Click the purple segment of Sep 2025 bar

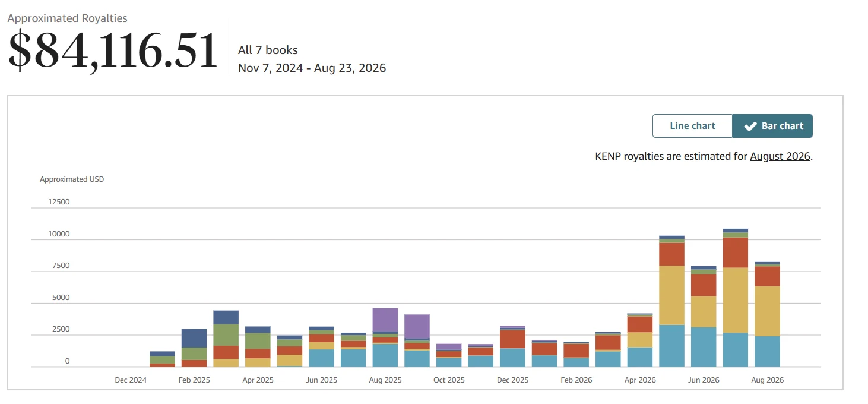pos(417,326)
